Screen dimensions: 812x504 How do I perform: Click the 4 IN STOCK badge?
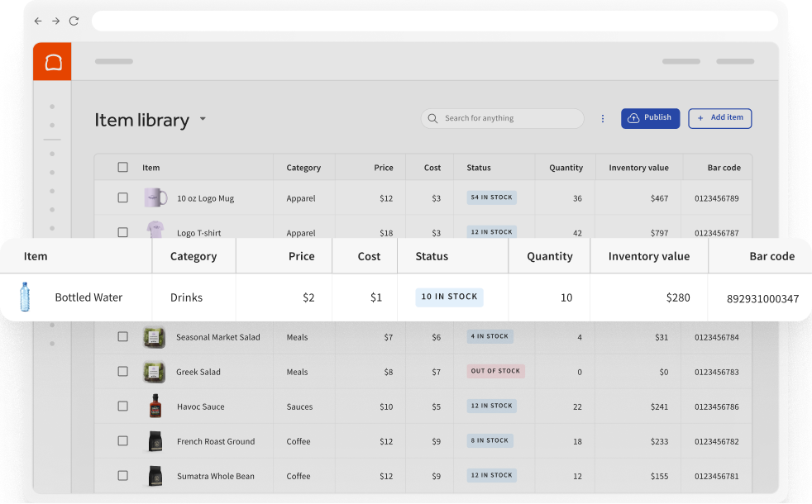pos(490,336)
